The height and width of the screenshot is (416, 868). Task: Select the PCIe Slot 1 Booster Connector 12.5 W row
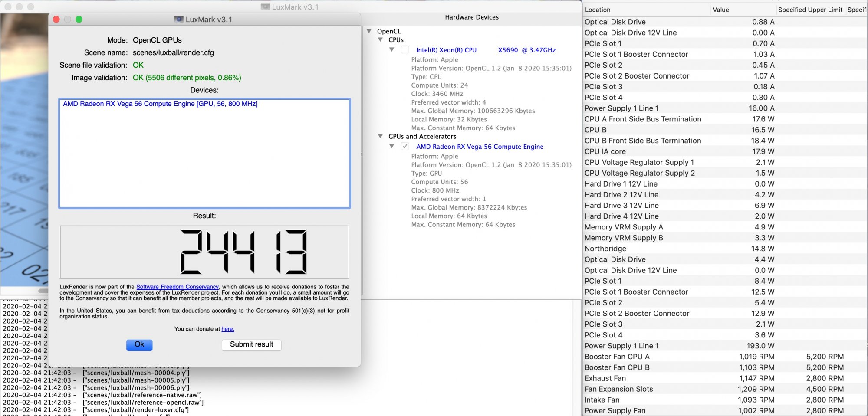coord(724,292)
